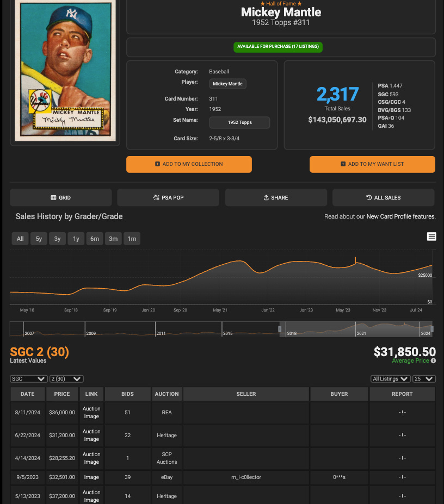444x504 pixels.
Task: Open Auction link for 4/14/2024 sale
Action: point(91,455)
